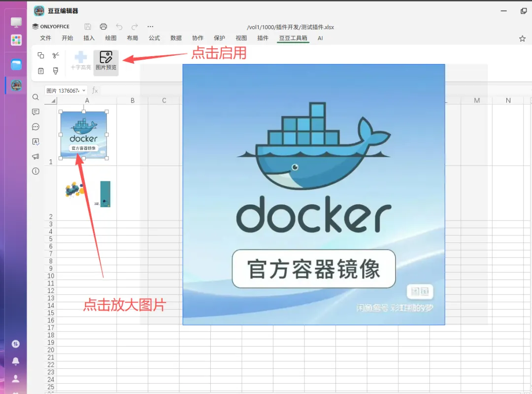This screenshot has height=394, width=532.
Task: Click the print icon
Action: 103,27
